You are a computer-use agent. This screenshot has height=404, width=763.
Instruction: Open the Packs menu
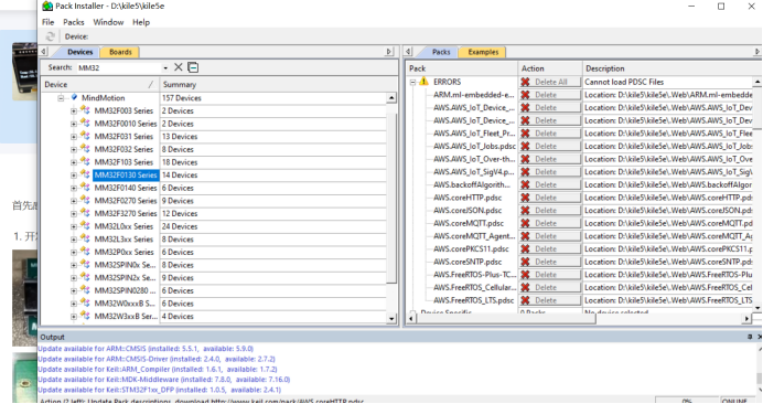pos(73,21)
